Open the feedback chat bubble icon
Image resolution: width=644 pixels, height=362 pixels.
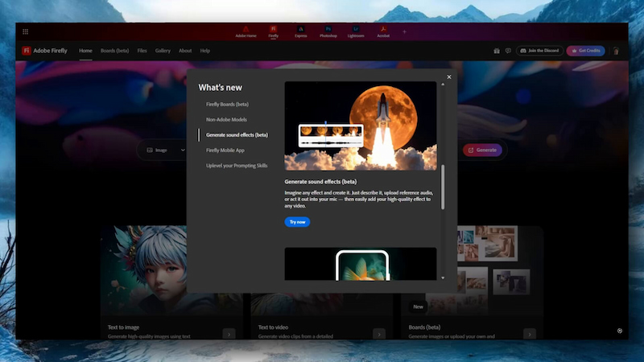508,51
